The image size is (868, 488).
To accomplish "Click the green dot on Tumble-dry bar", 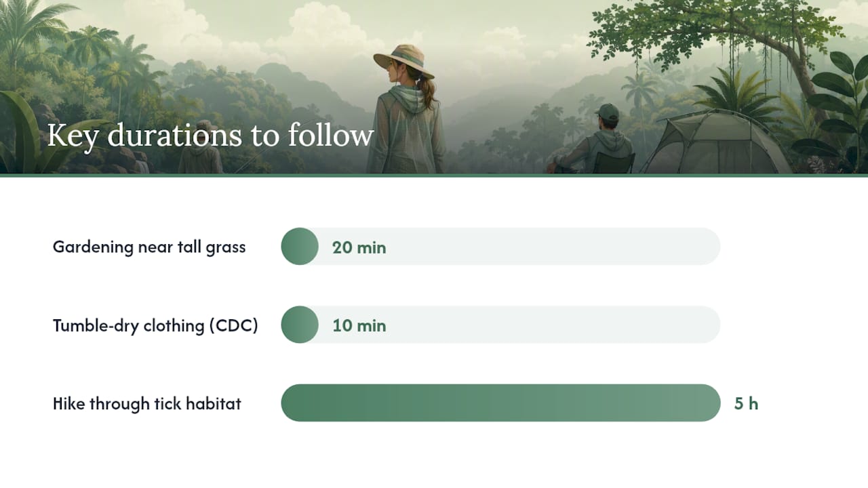I will [x=300, y=325].
